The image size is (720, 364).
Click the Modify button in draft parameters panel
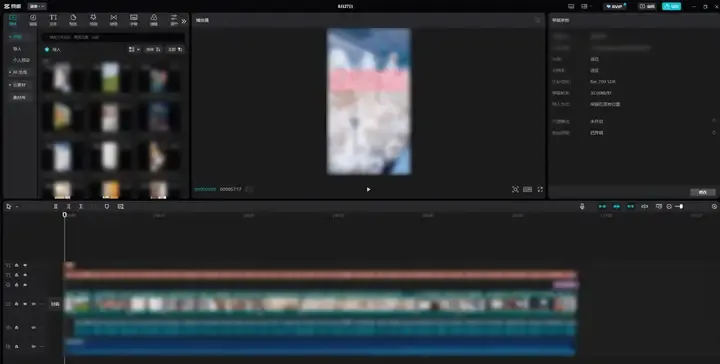[x=703, y=192]
